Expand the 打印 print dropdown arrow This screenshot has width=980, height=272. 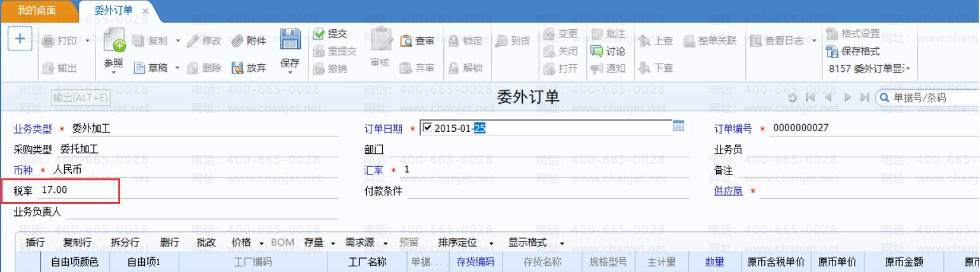[x=87, y=41]
